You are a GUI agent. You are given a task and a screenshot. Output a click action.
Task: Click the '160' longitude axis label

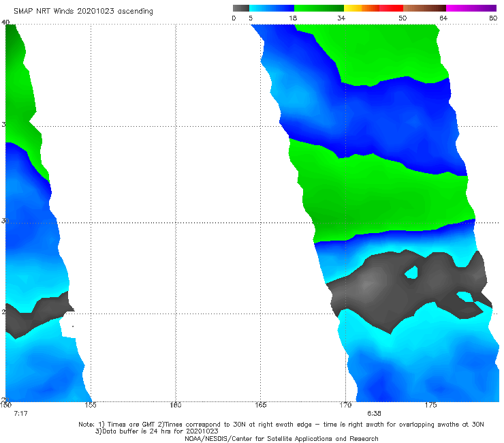[176, 405]
